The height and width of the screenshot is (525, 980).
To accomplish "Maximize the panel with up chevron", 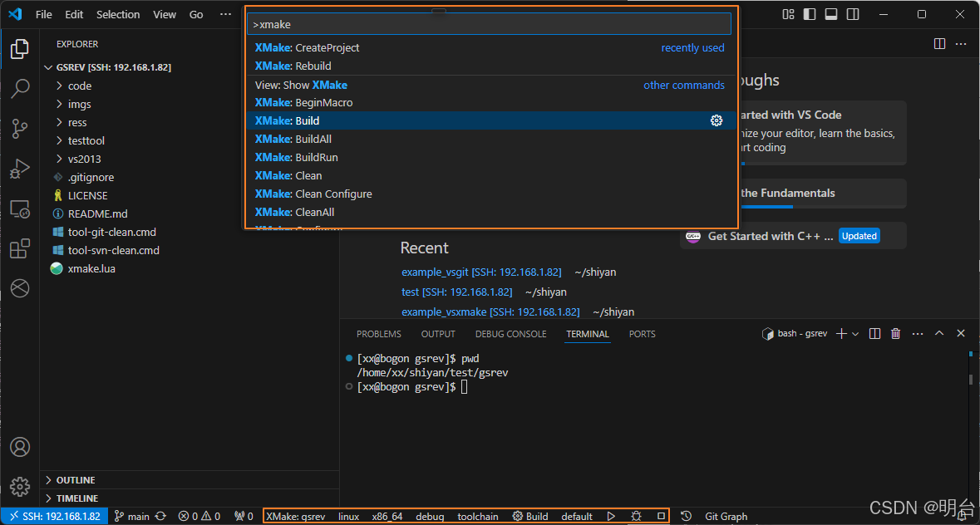I will [x=938, y=333].
